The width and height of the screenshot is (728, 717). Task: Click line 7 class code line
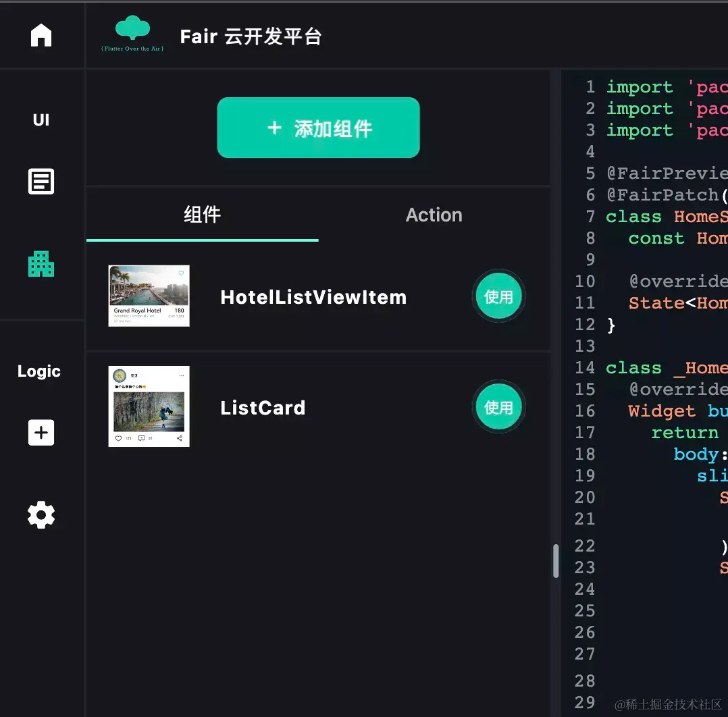[667, 217]
